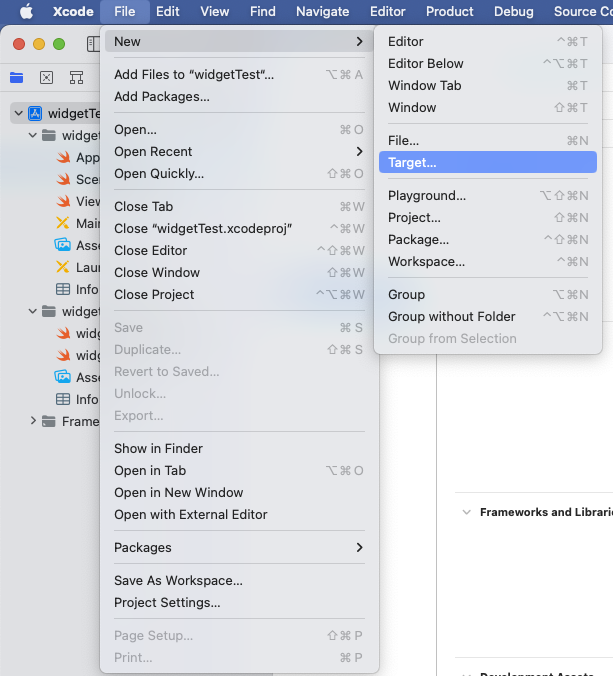
Task: Select the Main storyboard file icon
Action: 63,223
